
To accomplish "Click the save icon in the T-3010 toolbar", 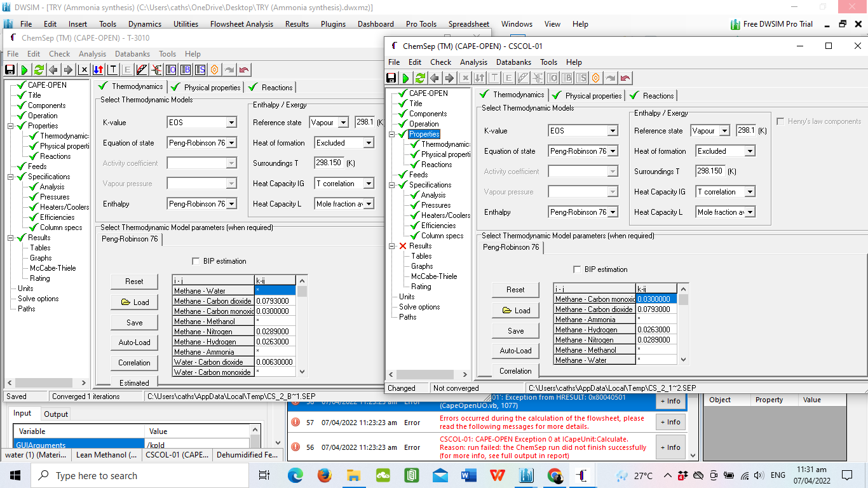I will pyautogui.click(x=10, y=70).
